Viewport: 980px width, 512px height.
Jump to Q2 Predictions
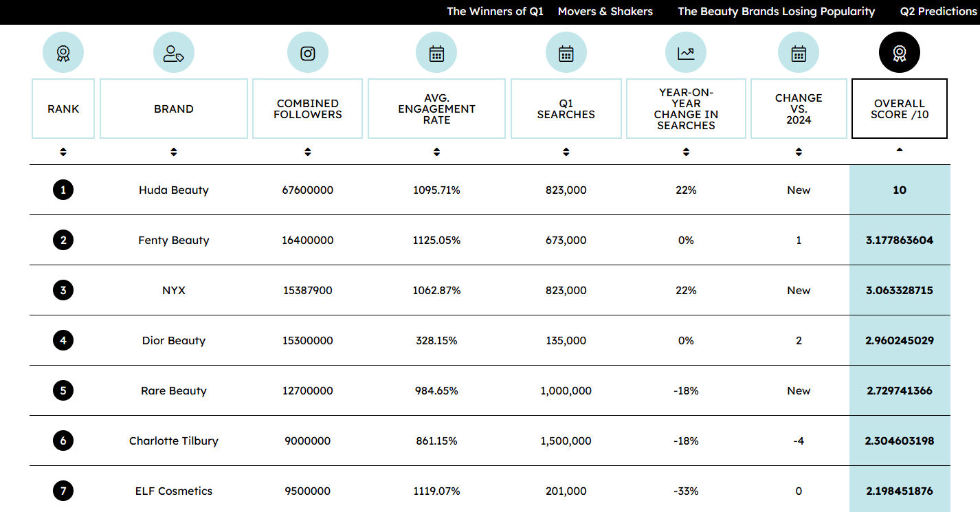coord(938,12)
